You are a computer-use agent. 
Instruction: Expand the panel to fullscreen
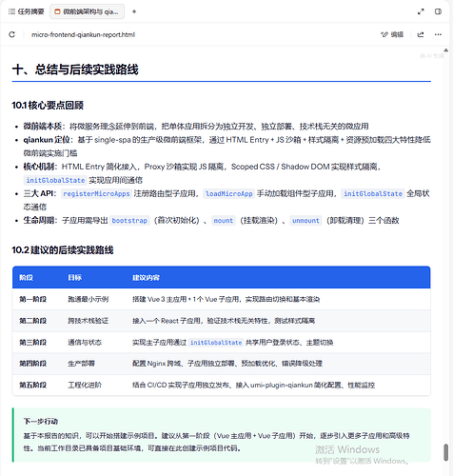tap(421, 11)
